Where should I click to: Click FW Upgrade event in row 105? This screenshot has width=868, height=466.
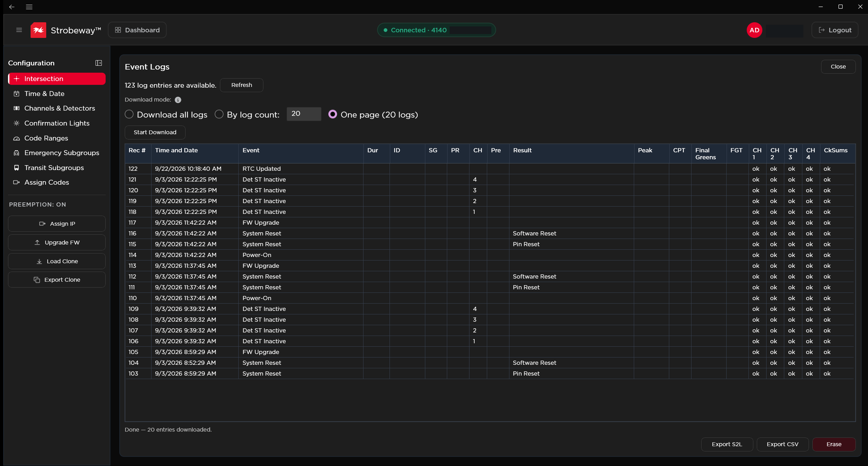(261, 352)
